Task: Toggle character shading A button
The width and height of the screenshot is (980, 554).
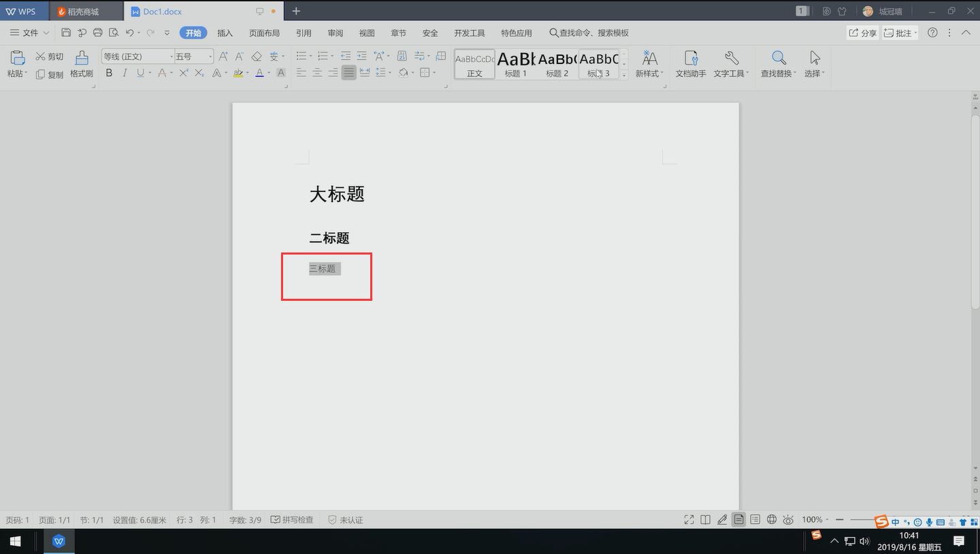Action: pos(280,73)
